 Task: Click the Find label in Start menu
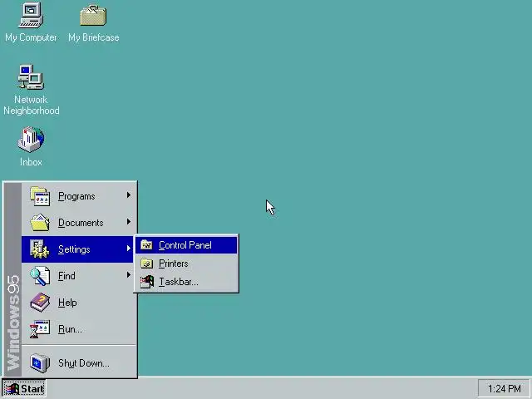click(x=66, y=276)
